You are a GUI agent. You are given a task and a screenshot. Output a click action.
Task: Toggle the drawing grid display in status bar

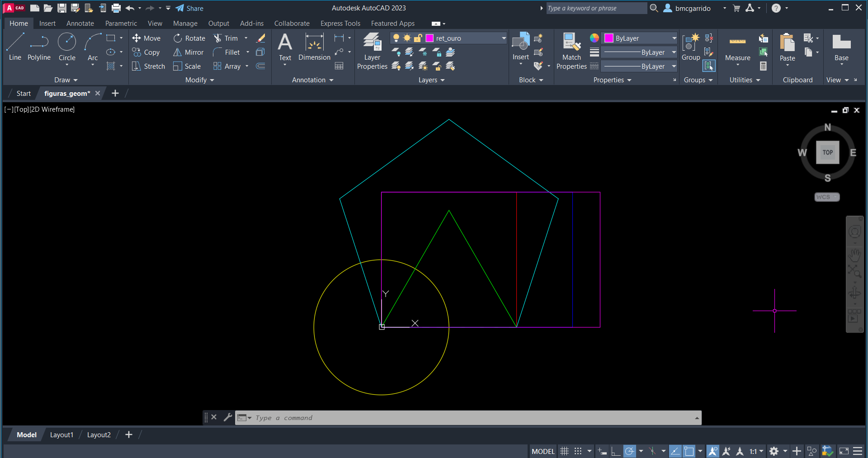click(x=564, y=451)
